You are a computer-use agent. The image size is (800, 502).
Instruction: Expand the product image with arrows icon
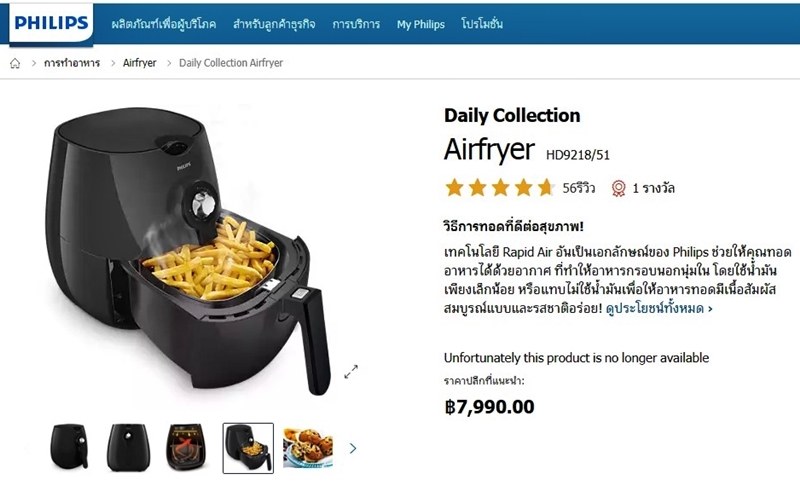pyautogui.click(x=351, y=371)
